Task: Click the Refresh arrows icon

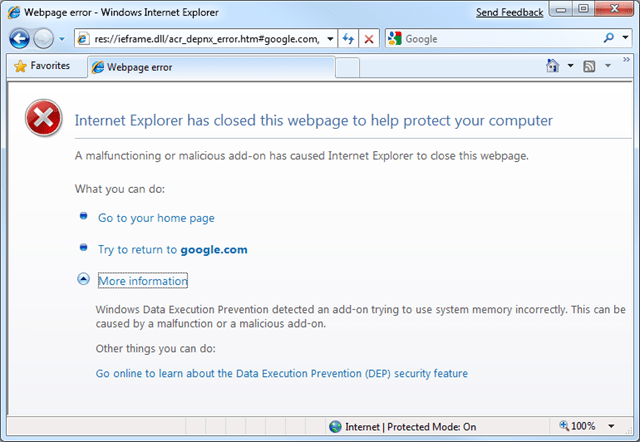Action: point(348,39)
